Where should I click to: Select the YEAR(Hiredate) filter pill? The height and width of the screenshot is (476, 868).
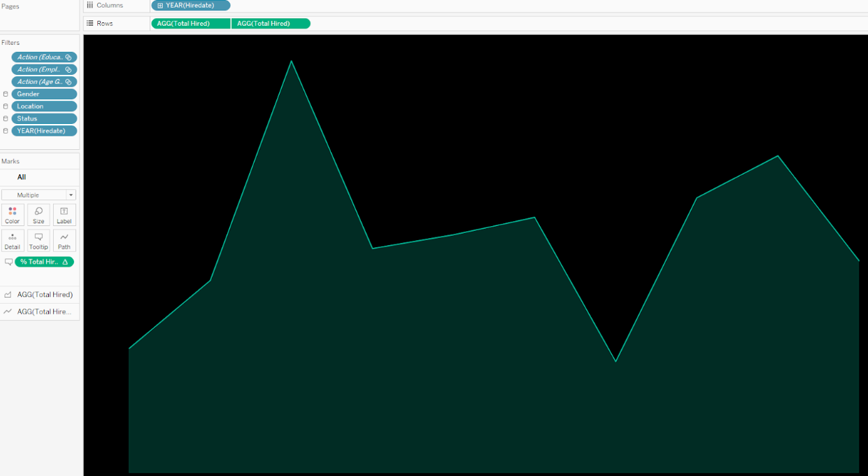click(44, 131)
